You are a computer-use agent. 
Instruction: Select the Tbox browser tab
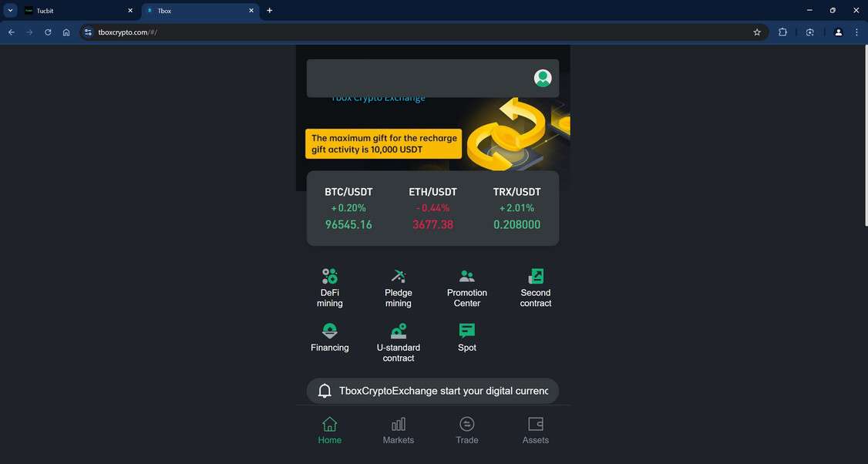coord(200,11)
